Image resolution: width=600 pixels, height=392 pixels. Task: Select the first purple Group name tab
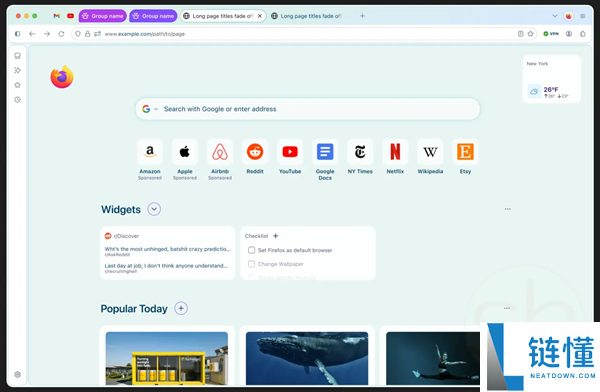103,16
